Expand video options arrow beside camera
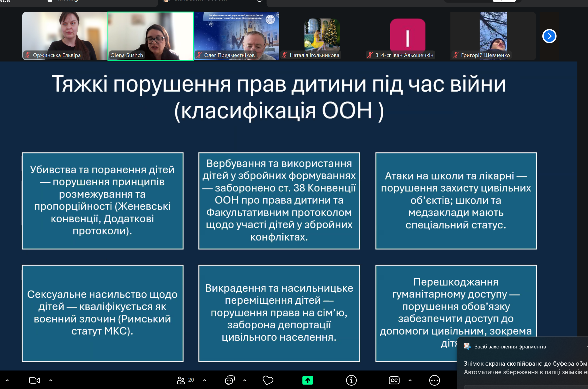This screenshot has height=389, width=588. tap(51, 380)
